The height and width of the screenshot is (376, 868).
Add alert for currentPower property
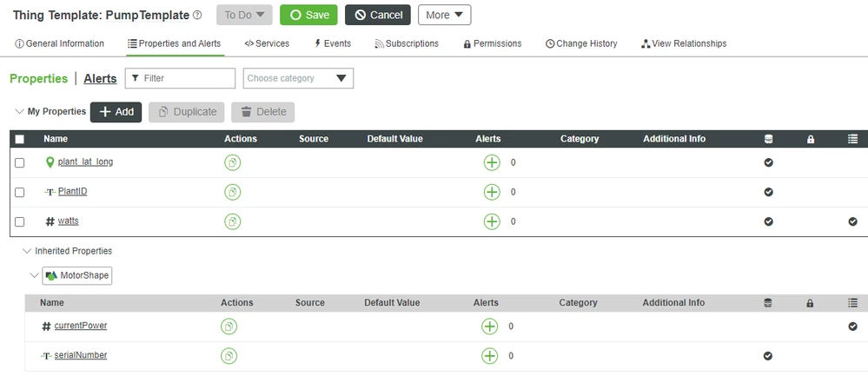[489, 327]
